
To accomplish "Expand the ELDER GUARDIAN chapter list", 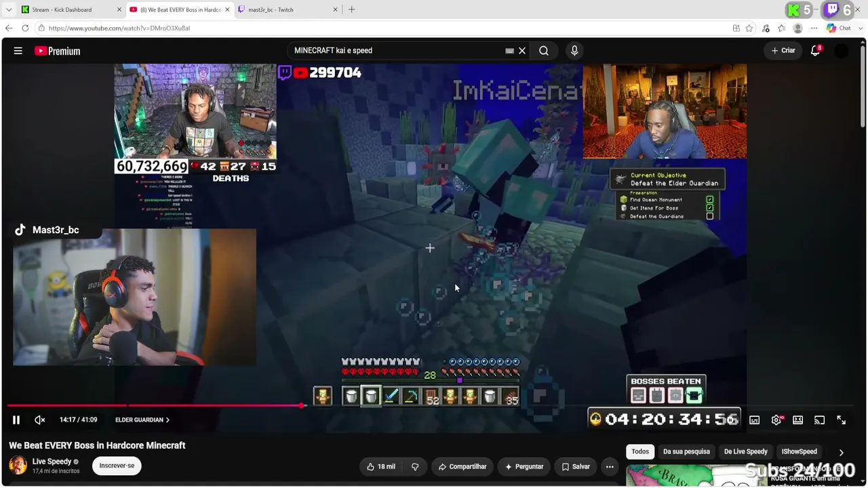I will pos(142,420).
